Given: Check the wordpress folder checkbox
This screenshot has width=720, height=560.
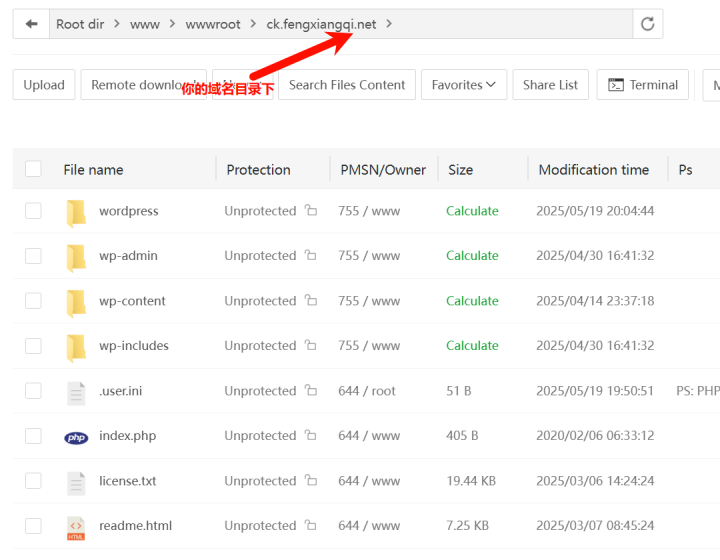Looking at the screenshot, I should pos(33,211).
